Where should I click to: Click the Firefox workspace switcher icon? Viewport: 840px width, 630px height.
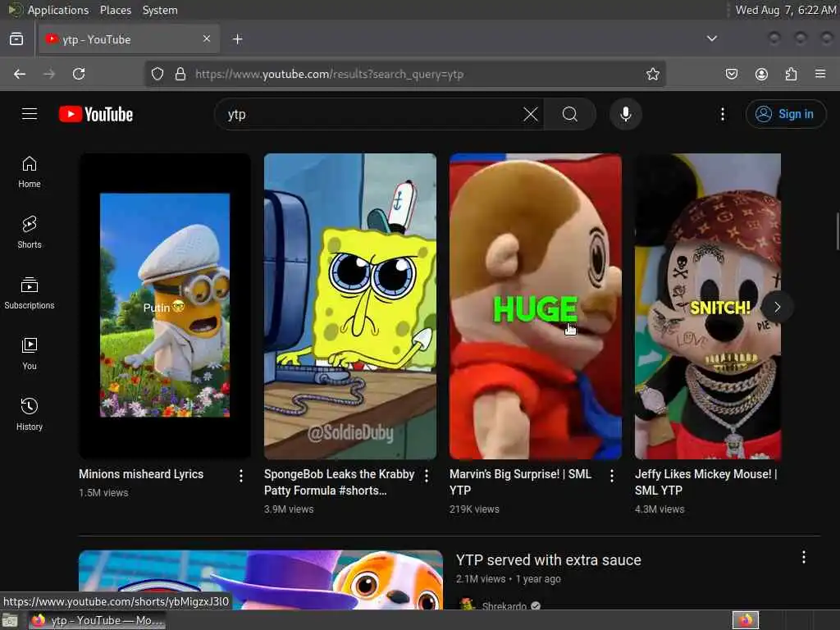[746, 620]
